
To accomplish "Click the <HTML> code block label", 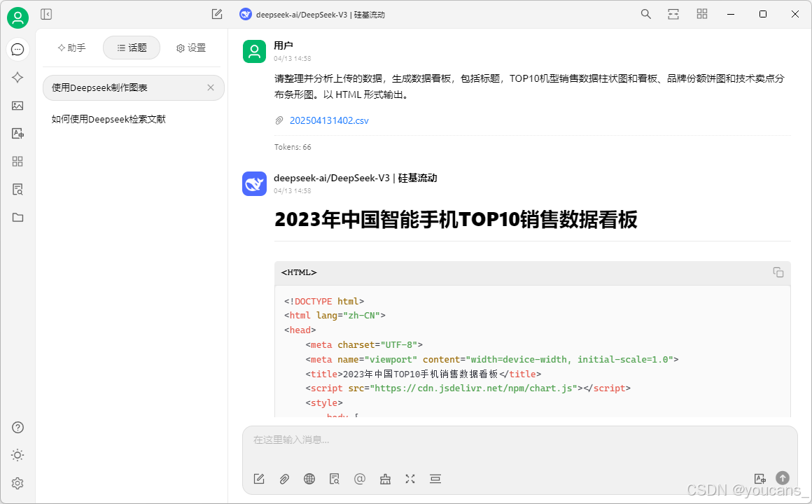I will point(299,272).
